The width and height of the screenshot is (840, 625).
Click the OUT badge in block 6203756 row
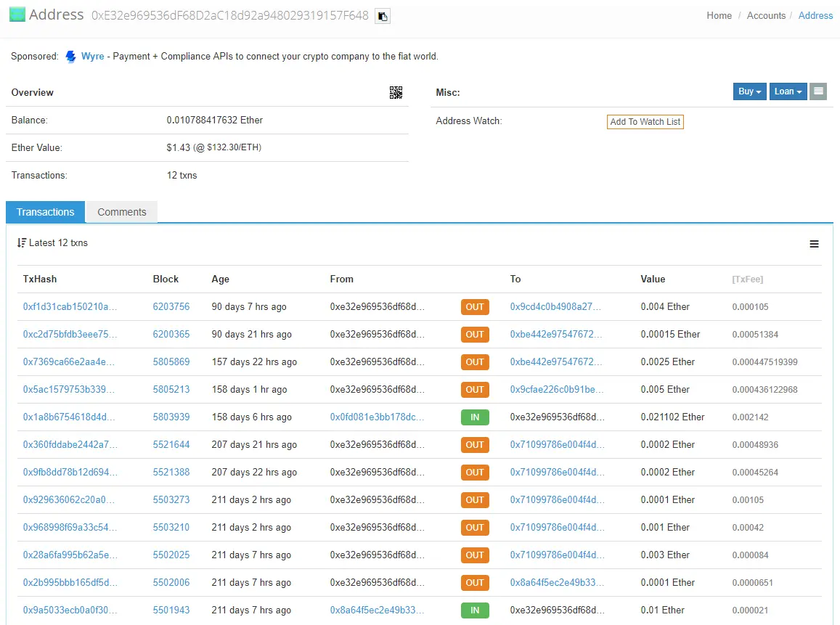click(x=475, y=307)
